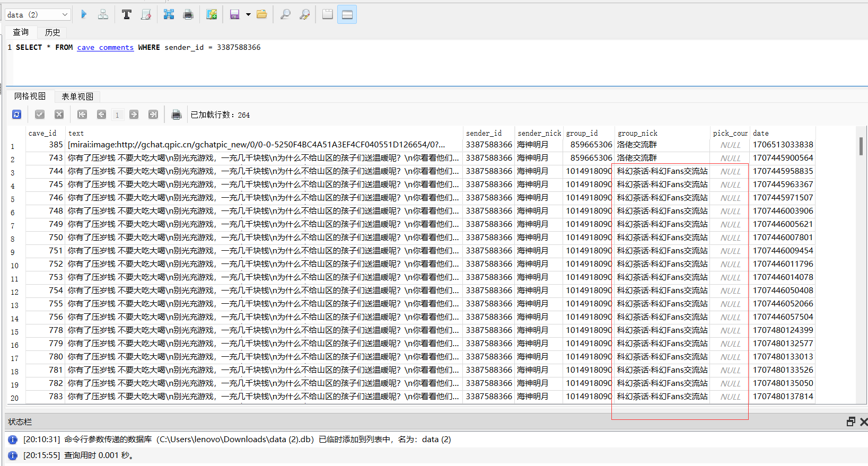
Task: Toggle results in separate tab layout
Action: pyautogui.click(x=328, y=14)
